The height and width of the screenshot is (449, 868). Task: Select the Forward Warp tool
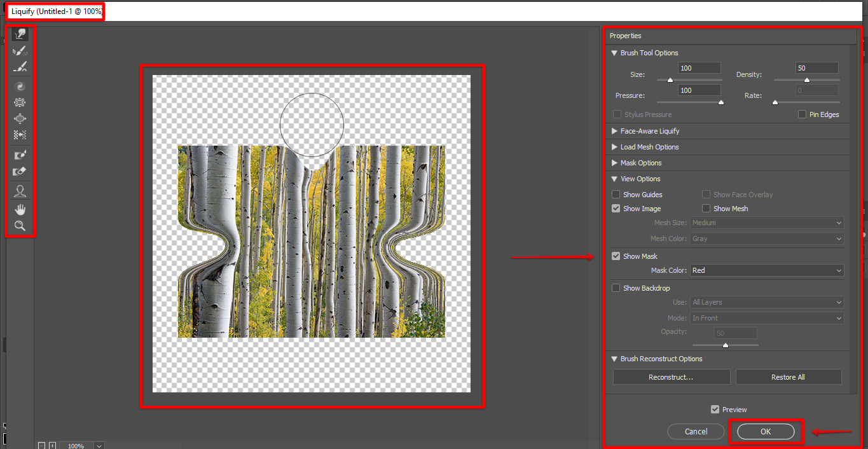[20, 34]
